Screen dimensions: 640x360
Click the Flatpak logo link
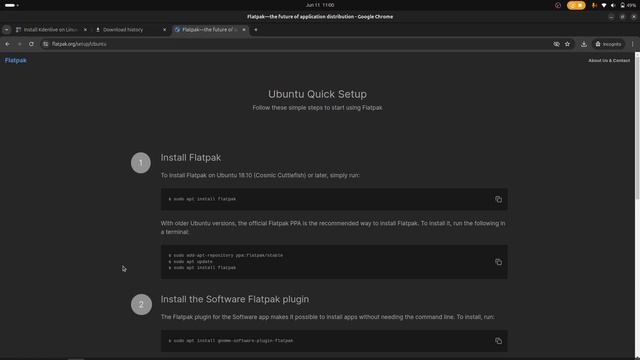point(16,60)
